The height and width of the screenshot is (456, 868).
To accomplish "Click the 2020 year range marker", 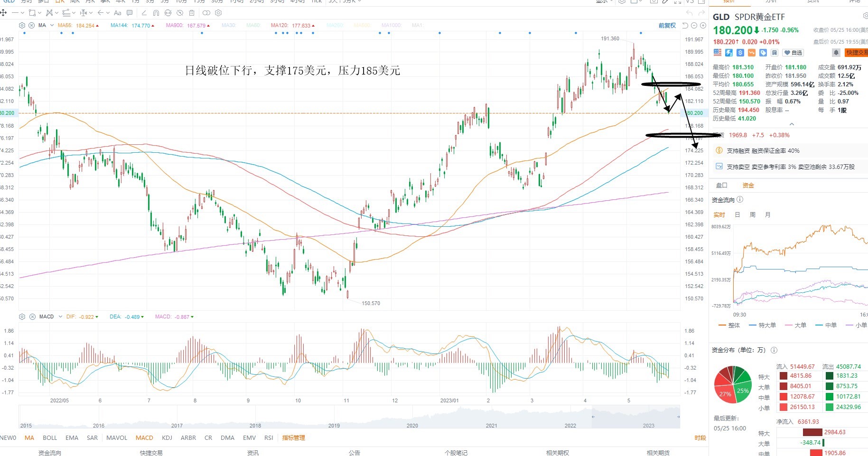I will pyautogui.click(x=412, y=425).
